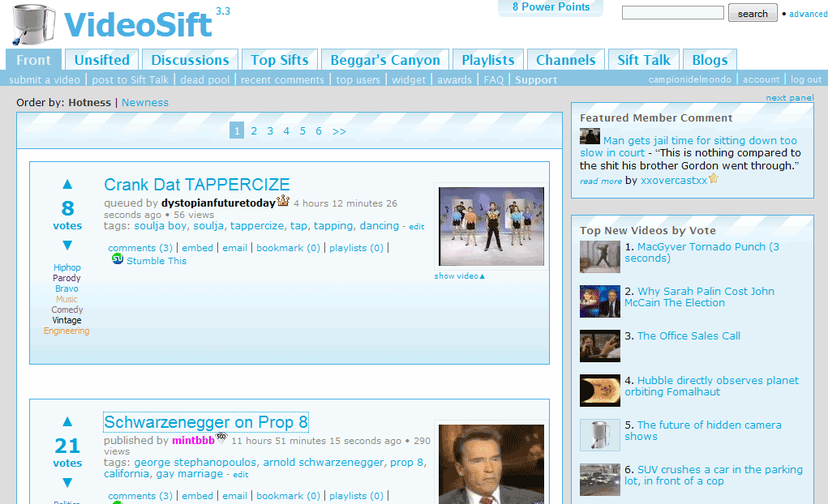Screen dimensions: 828x504
Task: Open The Office Sales Call thumbnail
Action: [x=600, y=346]
